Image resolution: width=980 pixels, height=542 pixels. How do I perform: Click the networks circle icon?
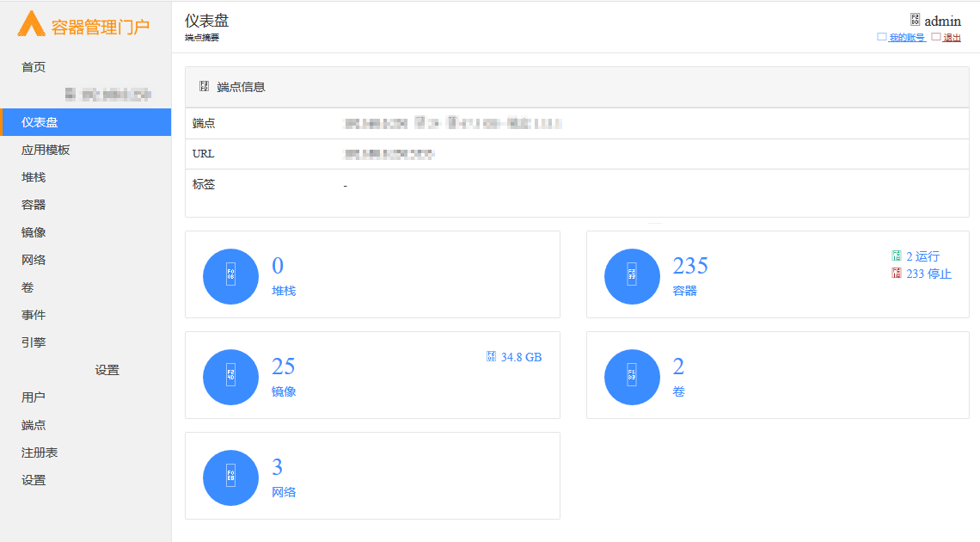click(x=230, y=477)
